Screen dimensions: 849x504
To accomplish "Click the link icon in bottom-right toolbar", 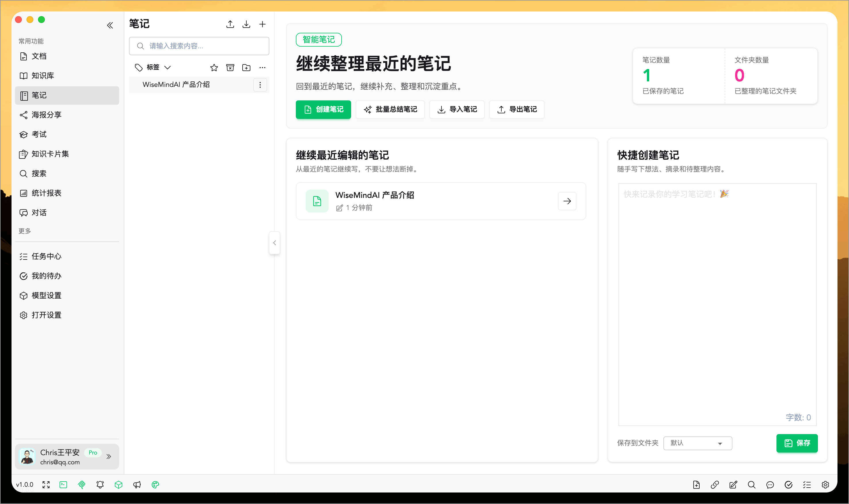I will [715, 485].
